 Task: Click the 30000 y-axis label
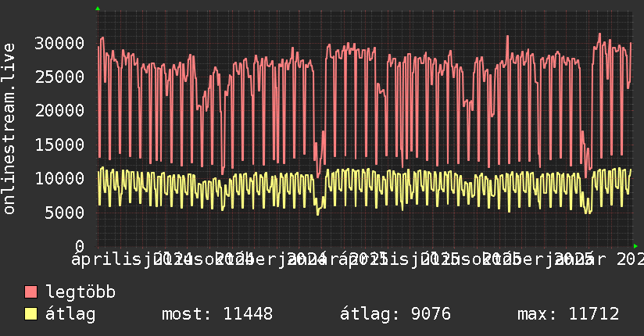(59, 43)
